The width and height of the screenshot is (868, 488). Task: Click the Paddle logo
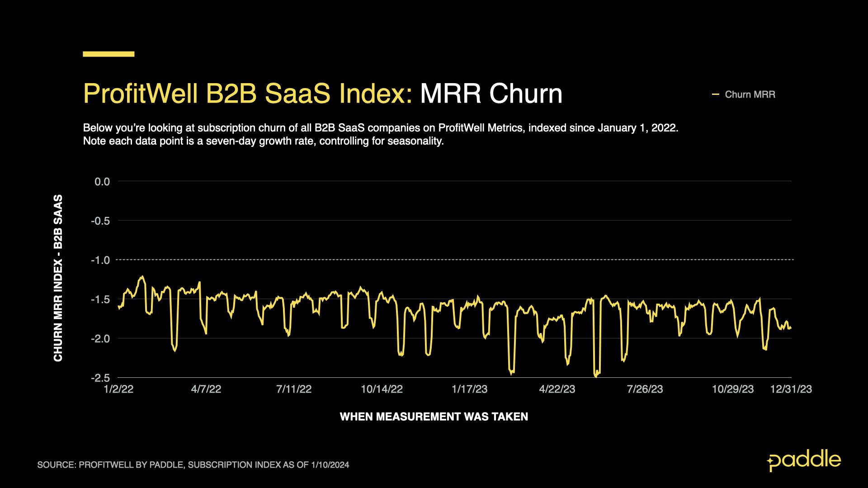click(804, 461)
